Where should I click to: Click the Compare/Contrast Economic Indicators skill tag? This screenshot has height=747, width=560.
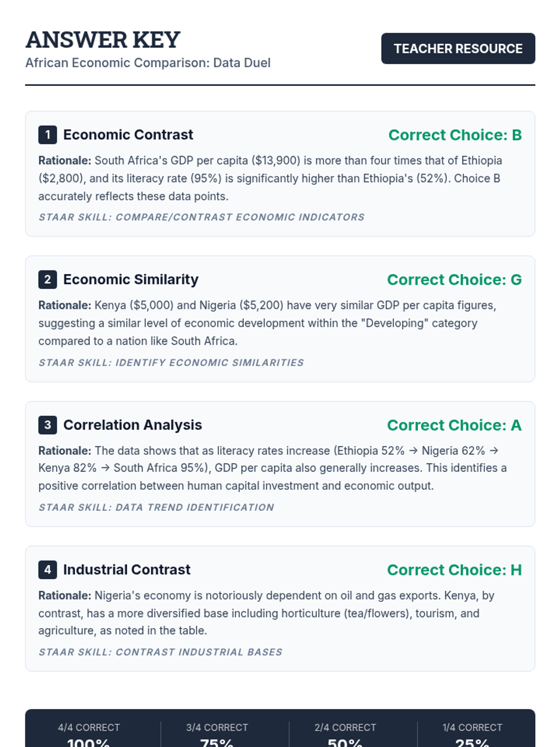(x=201, y=217)
